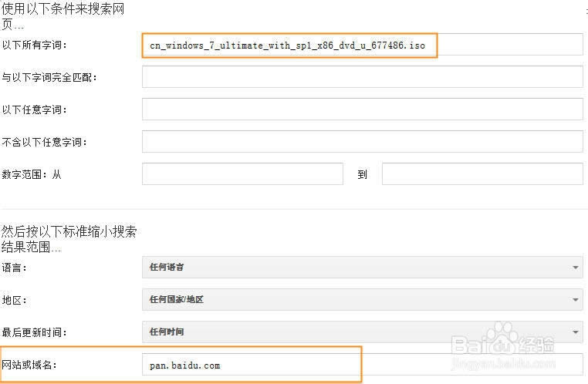Click the '以下所有字词' input field

tap(362, 45)
